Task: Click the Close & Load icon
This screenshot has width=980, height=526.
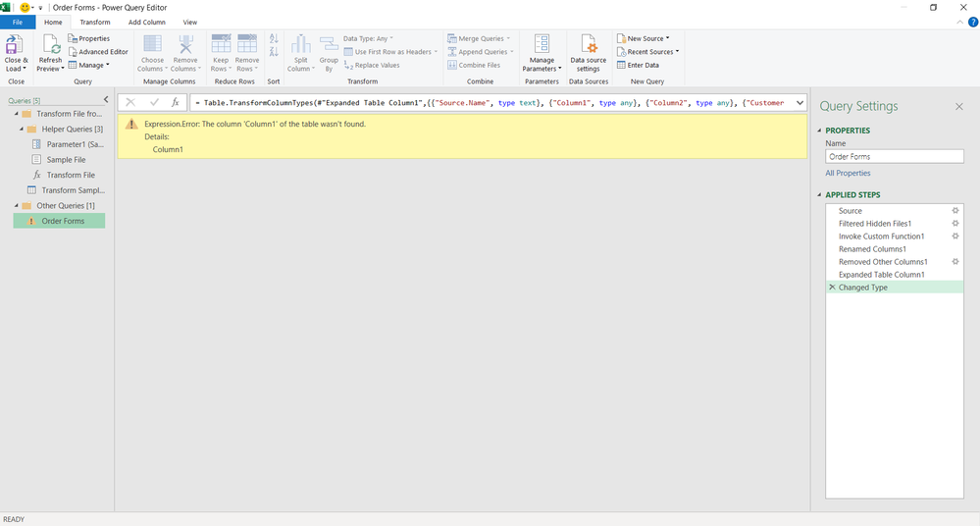Action: point(14,45)
